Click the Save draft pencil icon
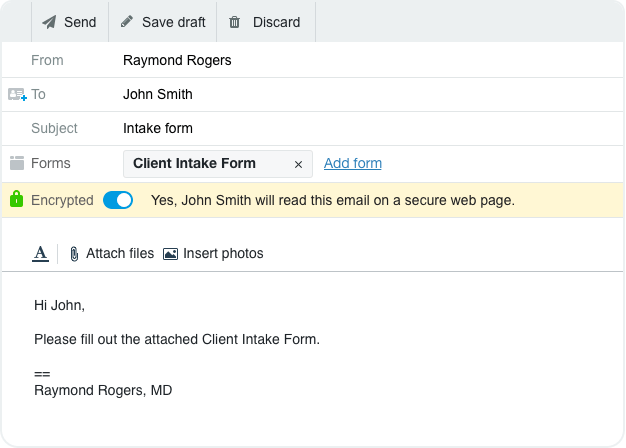The image size is (626, 448). [x=127, y=21]
